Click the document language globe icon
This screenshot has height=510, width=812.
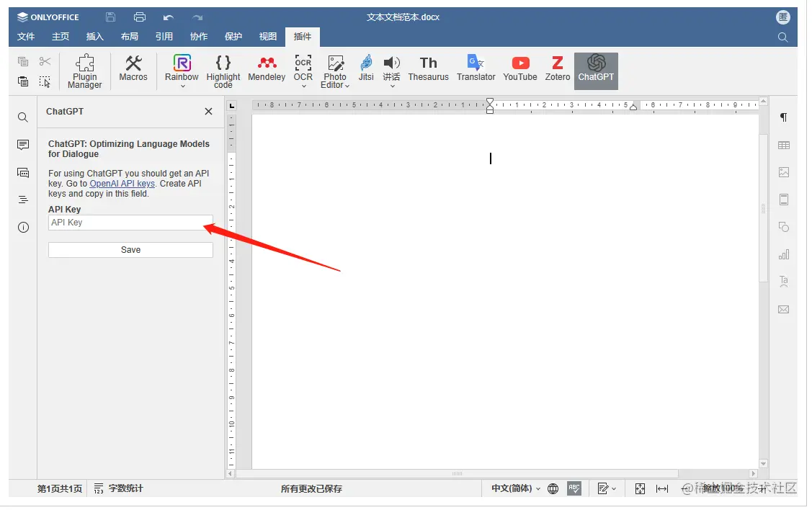[x=553, y=488]
